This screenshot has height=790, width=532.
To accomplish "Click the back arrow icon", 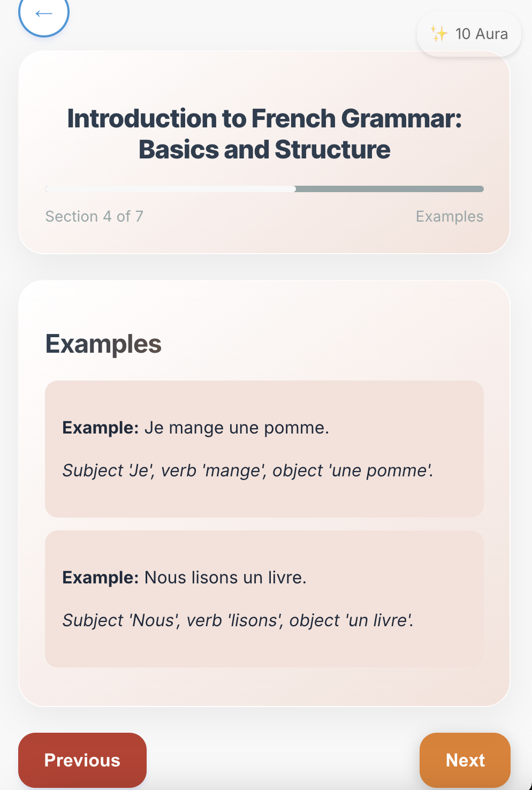I will point(44,13).
